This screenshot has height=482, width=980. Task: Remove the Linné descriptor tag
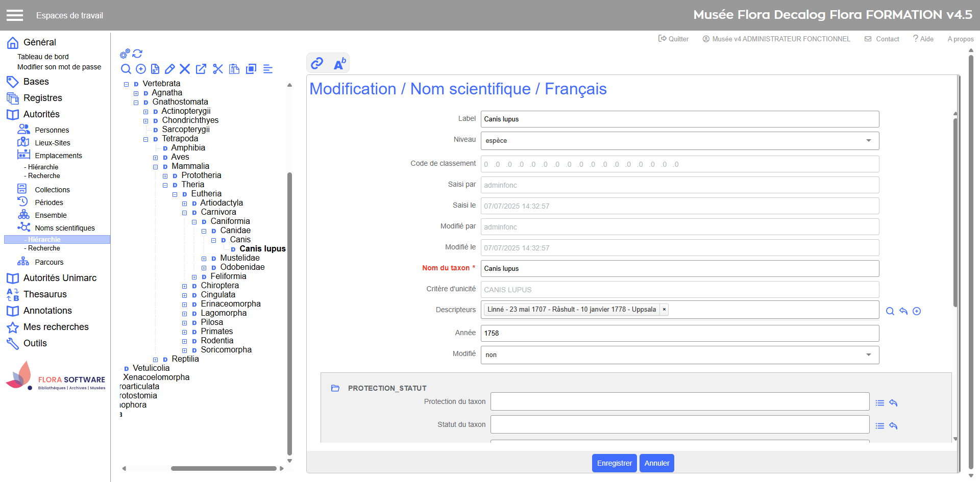664,310
